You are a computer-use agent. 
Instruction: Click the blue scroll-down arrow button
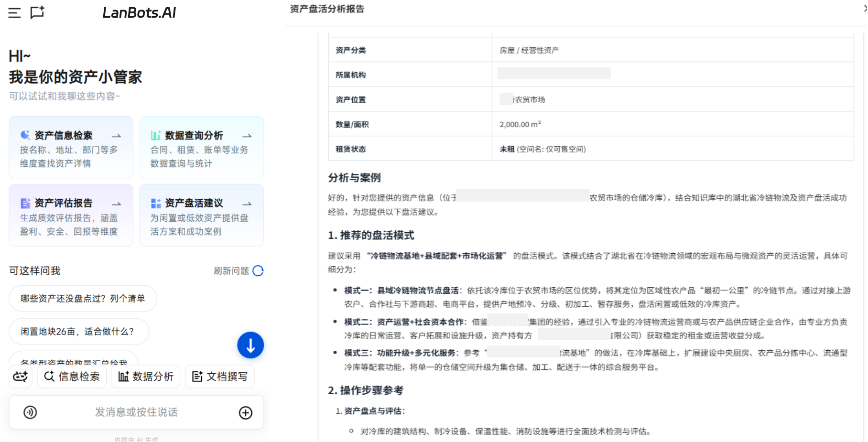[250, 345]
